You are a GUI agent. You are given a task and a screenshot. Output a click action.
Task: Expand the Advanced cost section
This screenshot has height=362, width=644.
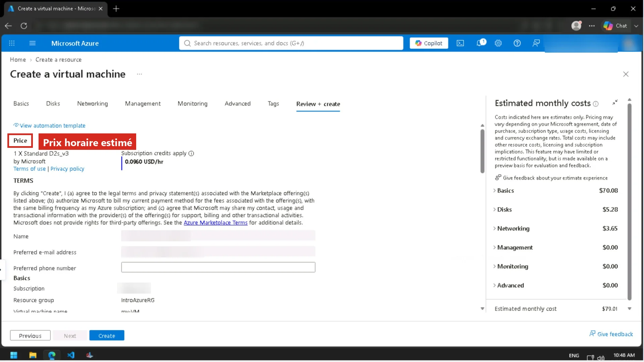click(494, 286)
